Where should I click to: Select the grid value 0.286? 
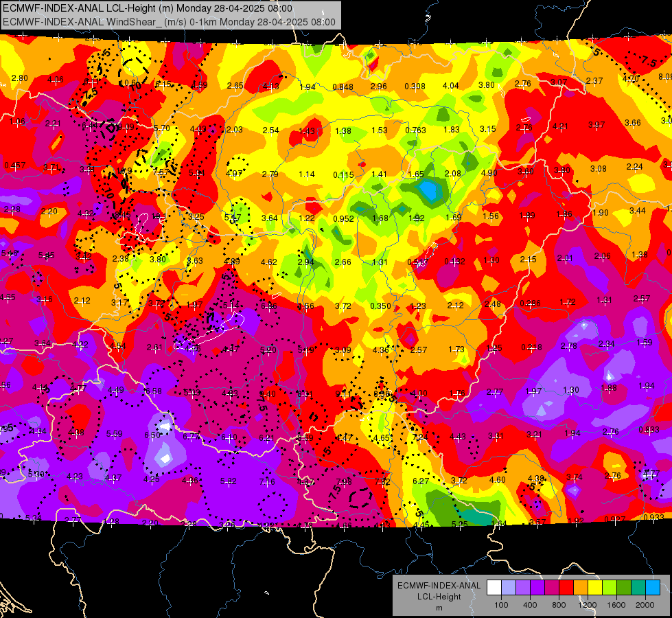530,304
